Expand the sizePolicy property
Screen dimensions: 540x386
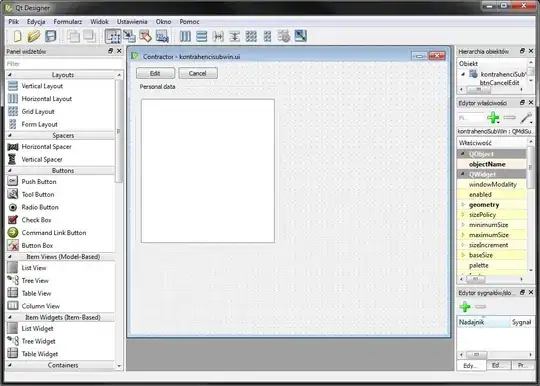463,215
